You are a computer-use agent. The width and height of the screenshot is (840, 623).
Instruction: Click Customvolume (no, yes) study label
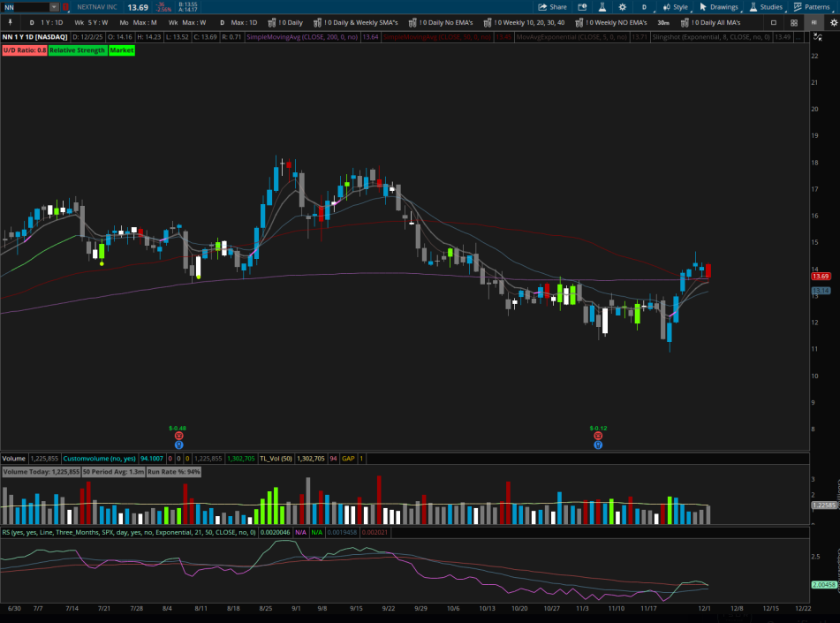point(99,459)
